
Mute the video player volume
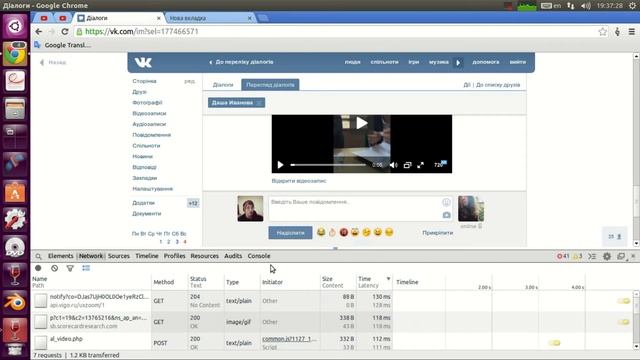[393, 165]
